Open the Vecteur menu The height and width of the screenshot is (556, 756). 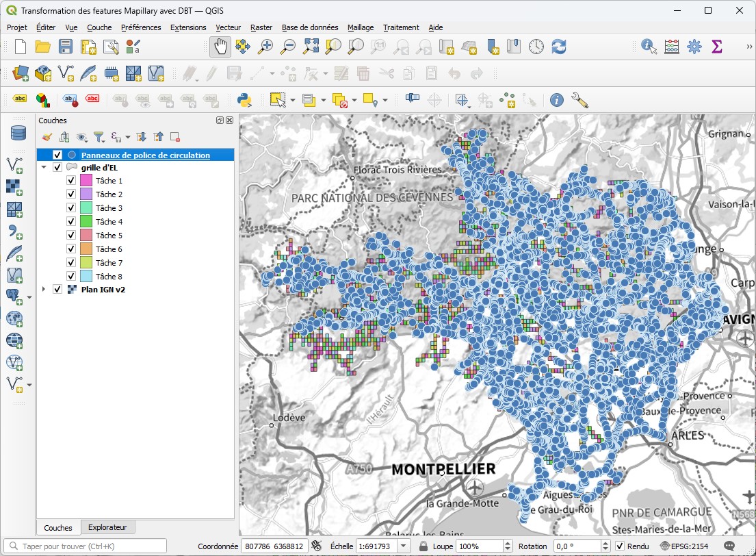[x=228, y=27]
